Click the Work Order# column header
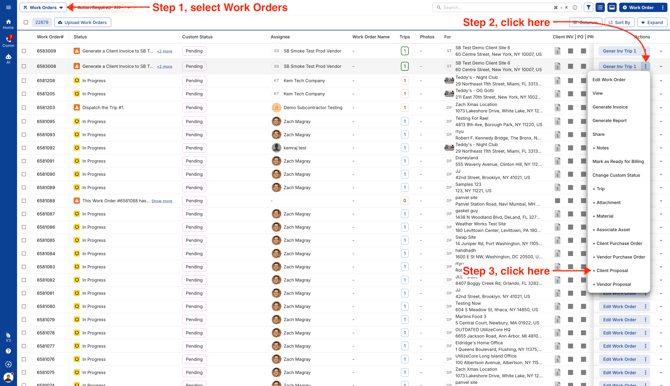This screenshot has width=670, height=386. 50,37
